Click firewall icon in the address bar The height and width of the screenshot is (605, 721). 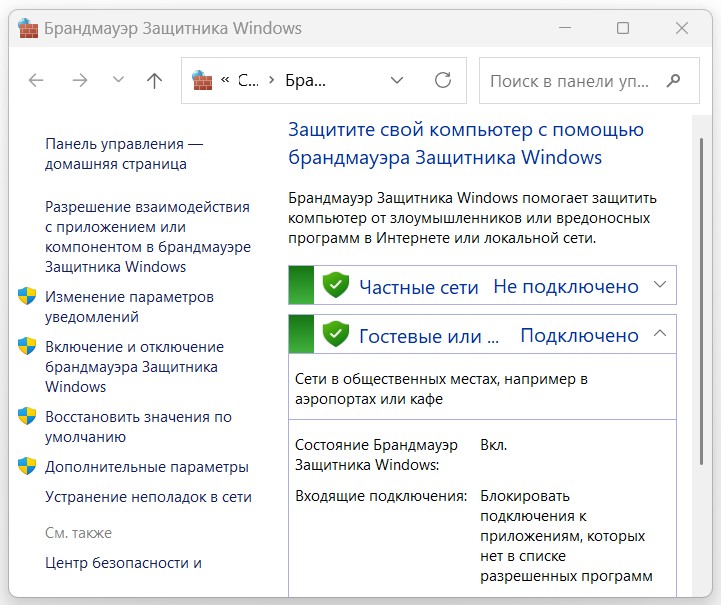[202, 80]
